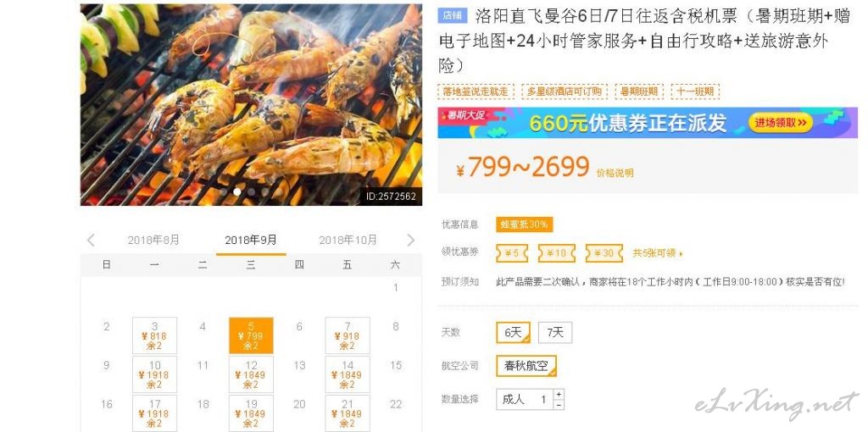
Task: Advance calendar with right arrow
Action: coord(410,240)
